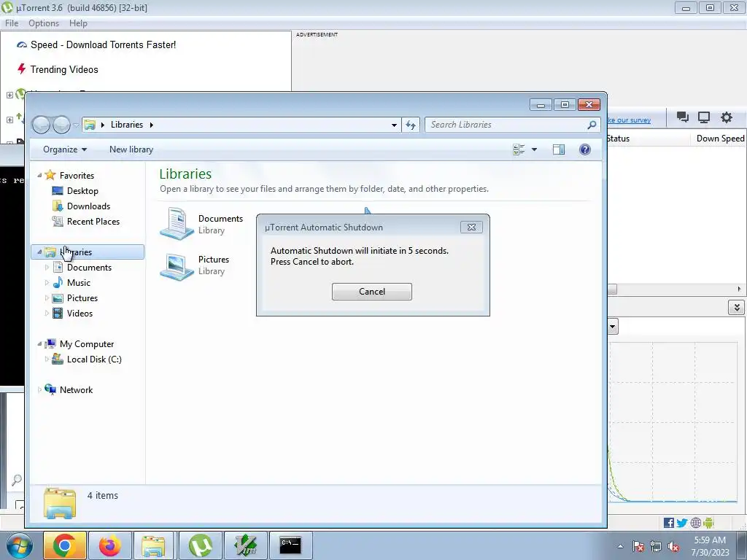
Task: Click the Explorer Back button
Action: pos(42,125)
